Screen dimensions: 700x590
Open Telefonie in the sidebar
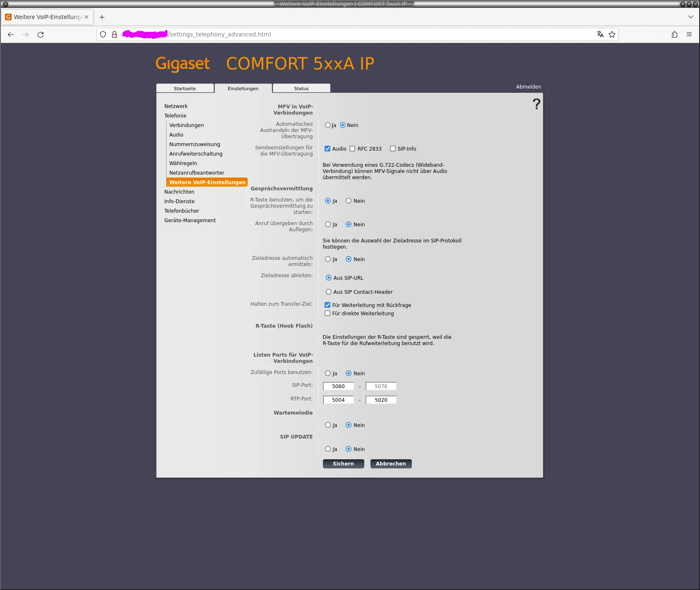click(175, 116)
